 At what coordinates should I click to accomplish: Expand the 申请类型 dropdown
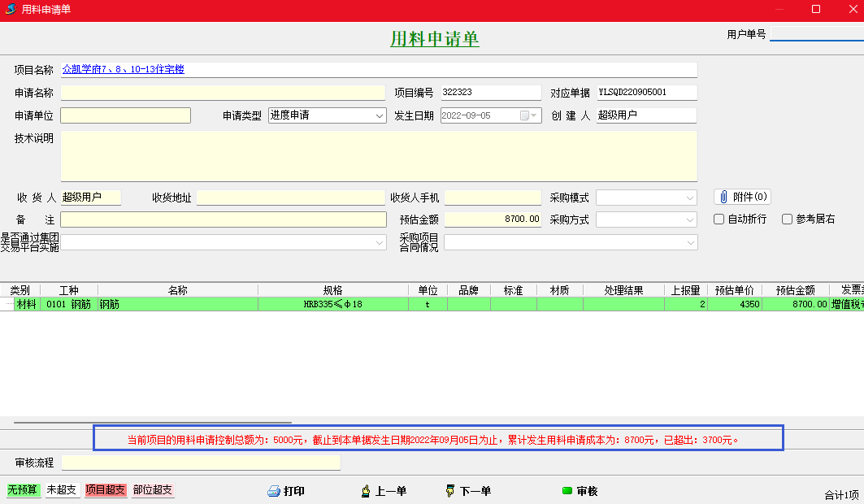(380, 115)
